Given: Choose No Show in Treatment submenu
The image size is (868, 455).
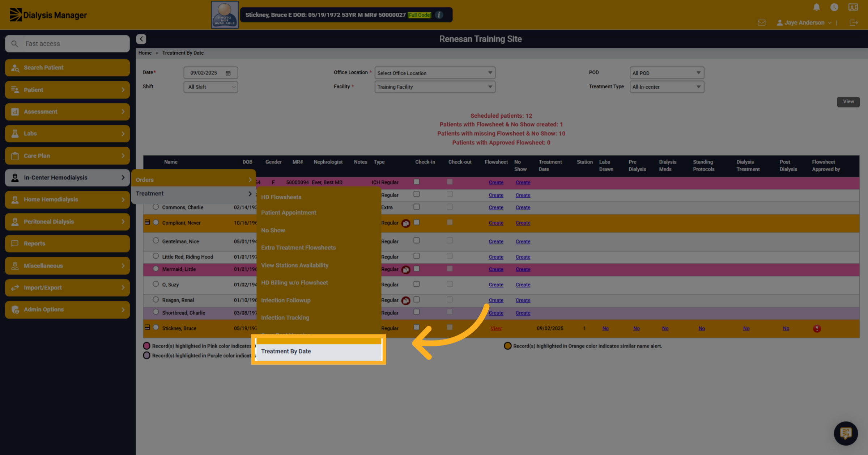Looking at the screenshot, I should [273, 230].
